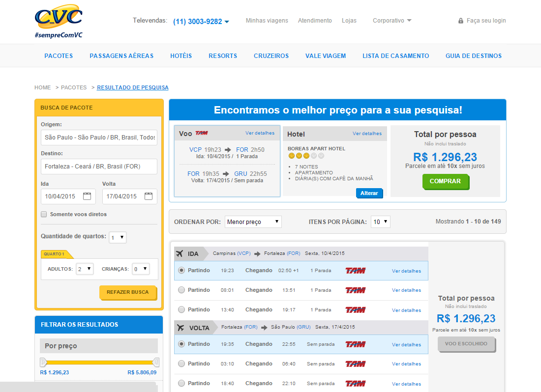Open the Volta date calendar icon
This screenshot has width=541, height=392.
tap(149, 196)
